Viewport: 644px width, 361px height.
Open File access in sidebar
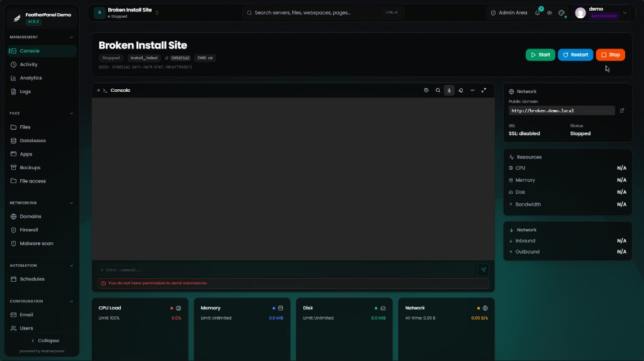[x=42, y=181]
